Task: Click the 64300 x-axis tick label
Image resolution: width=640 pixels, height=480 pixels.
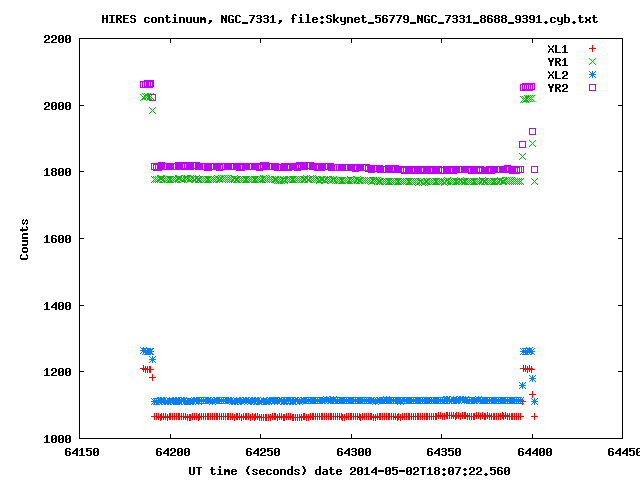Action: point(353,452)
